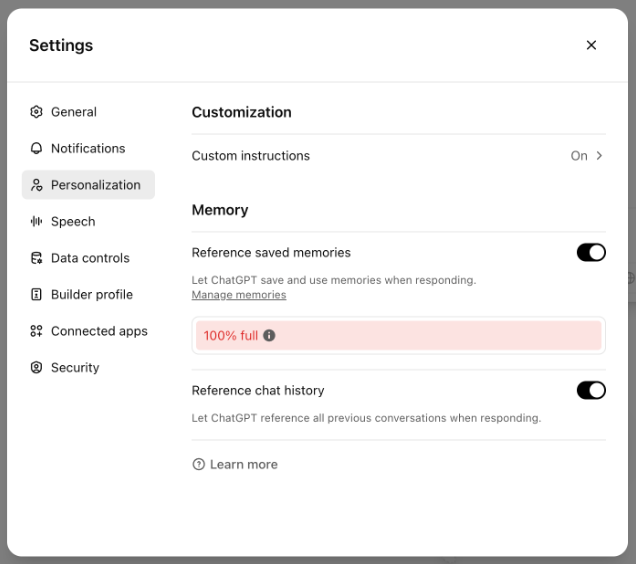Click the pink memory usage bar
Image resolution: width=636 pixels, height=564 pixels.
tap(398, 336)
